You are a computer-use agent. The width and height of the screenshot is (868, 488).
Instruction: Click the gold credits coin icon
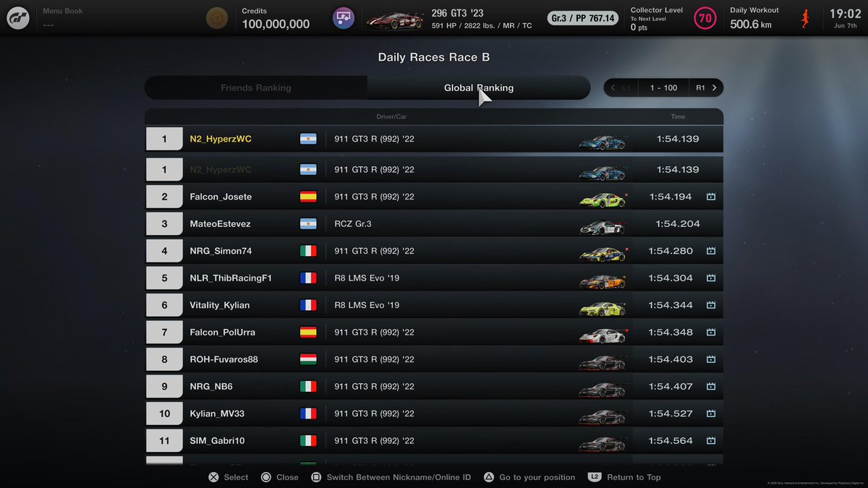(216, 18)
